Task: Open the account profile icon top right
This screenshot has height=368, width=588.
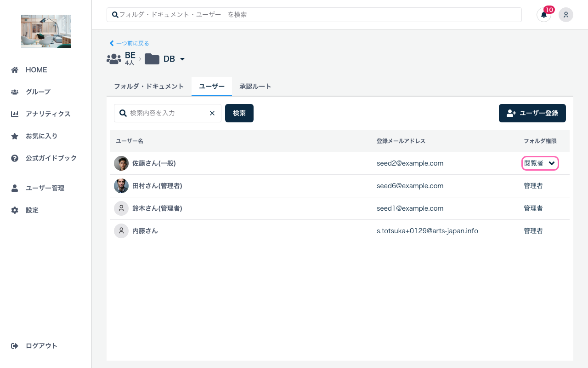Action: pyautogui.click(x=566, y=15)
